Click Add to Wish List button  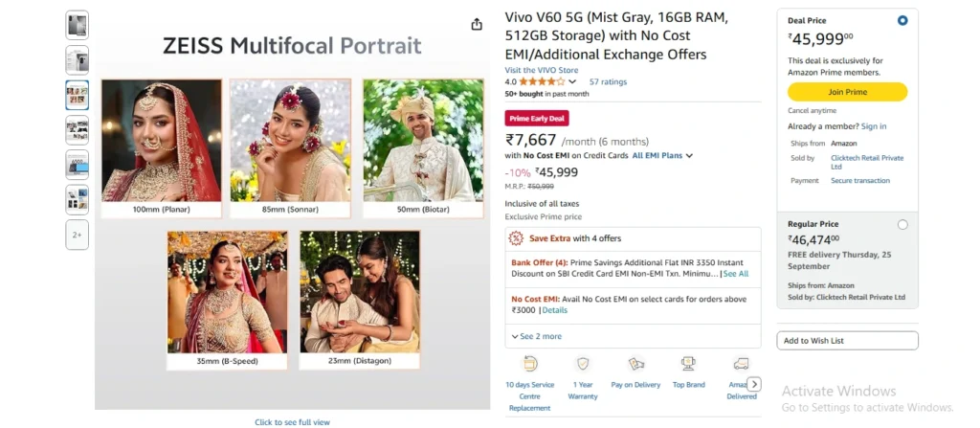(x=847, y=341)
